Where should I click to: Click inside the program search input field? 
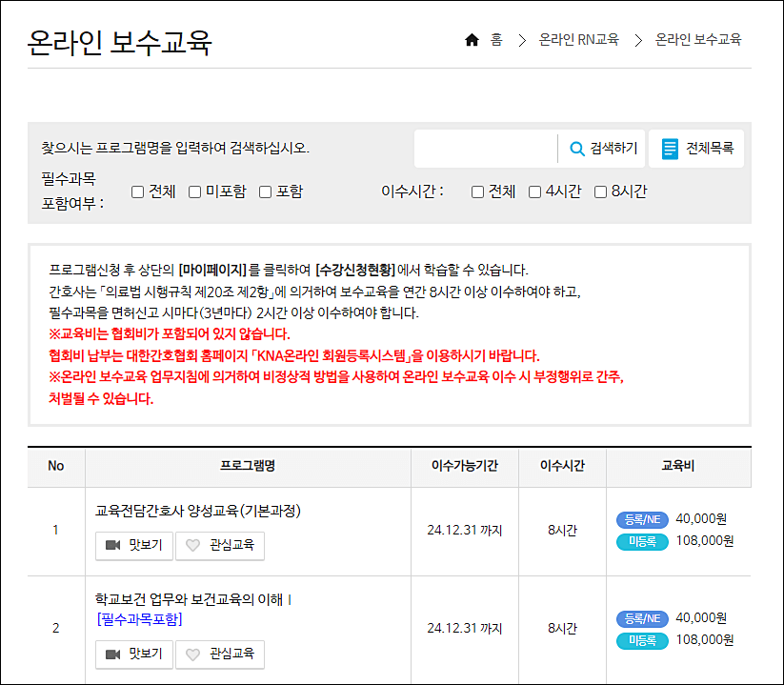486,148
